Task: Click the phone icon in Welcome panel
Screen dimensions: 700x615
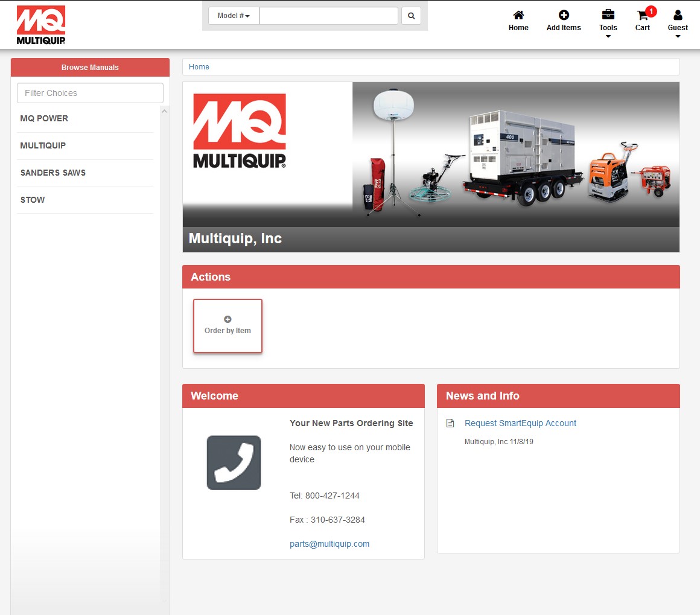Action: (234, 462)
